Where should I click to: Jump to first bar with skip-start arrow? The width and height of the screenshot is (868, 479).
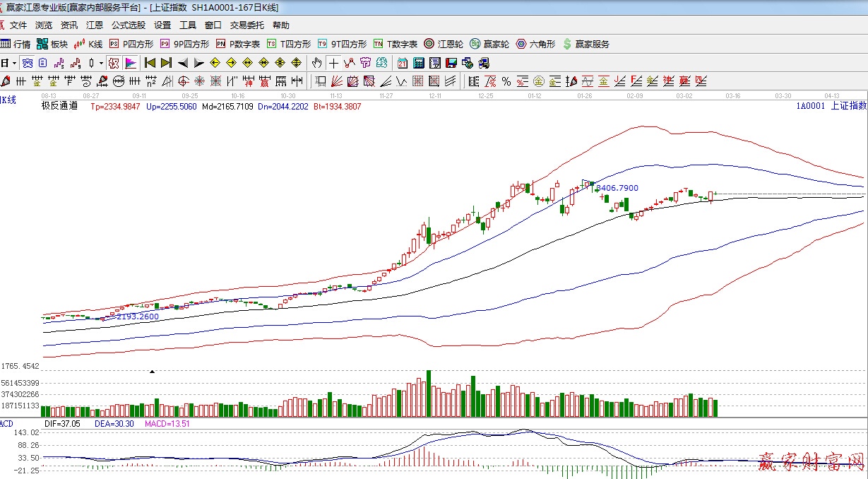(x=150, y=62)
